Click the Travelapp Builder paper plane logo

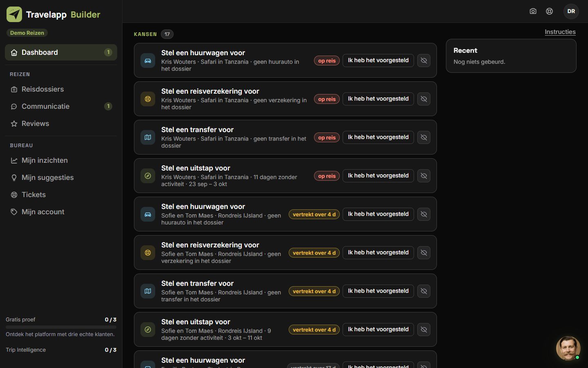[14, 14]
